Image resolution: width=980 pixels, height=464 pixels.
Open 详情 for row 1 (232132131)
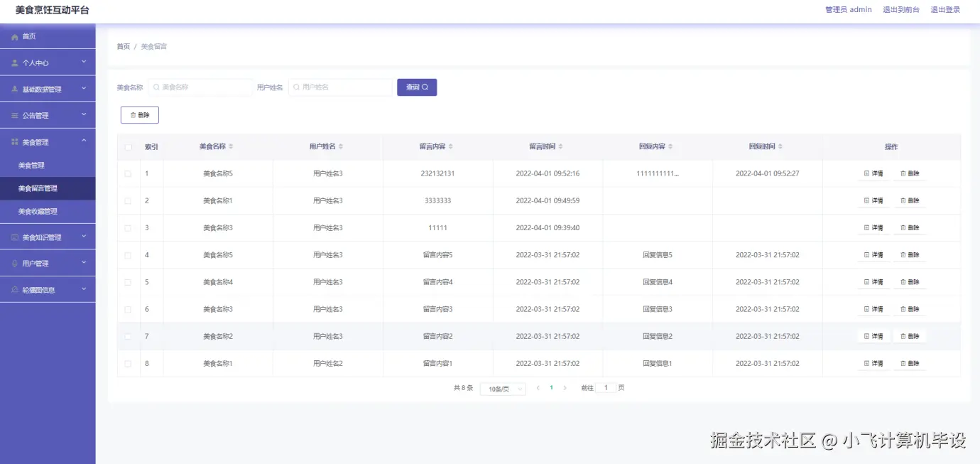pyautogui.click(x=873, y=173)
